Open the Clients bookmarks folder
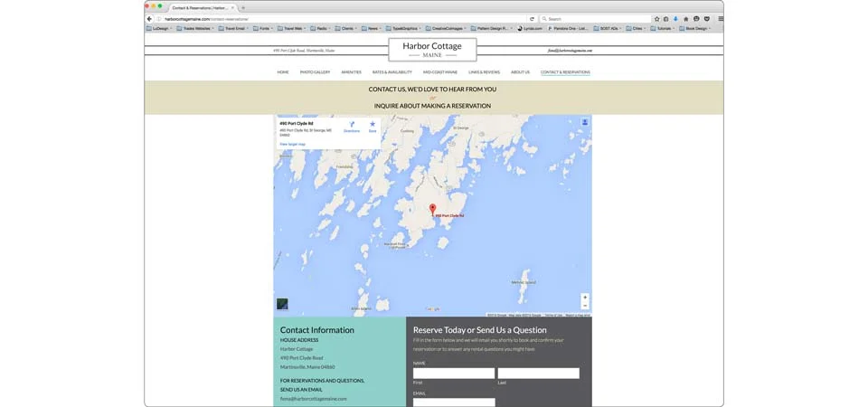 coord(346,28)
